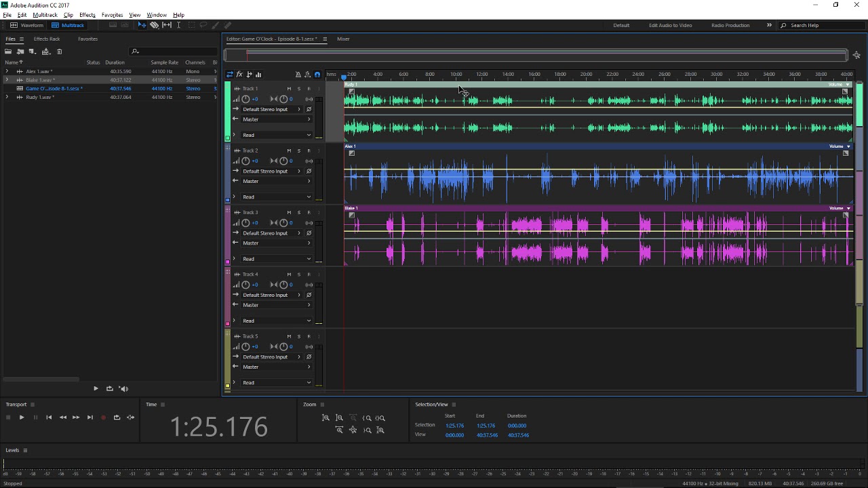The height and width of the screenshot is (488, 868).
Task: Open the Favorites menu
Action: tap(112, 15)
